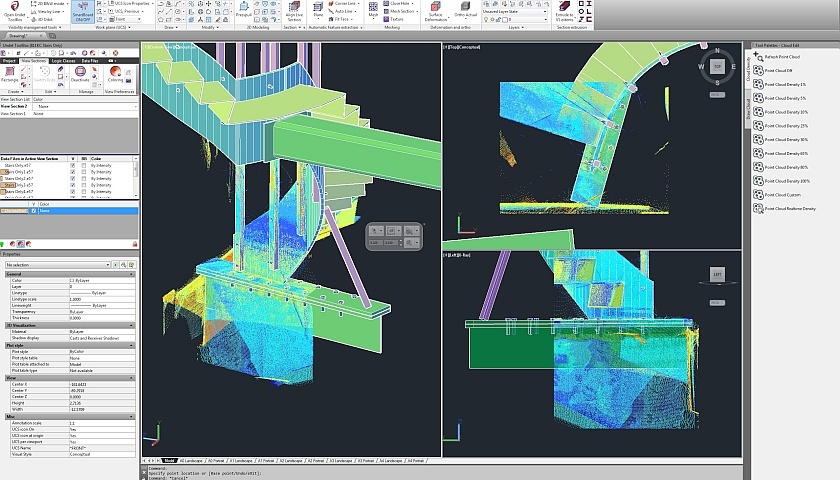Click the LEFT face of ViewCube
Image resolution: width=840 pixels, height=480 pixels.
point(717,274)
